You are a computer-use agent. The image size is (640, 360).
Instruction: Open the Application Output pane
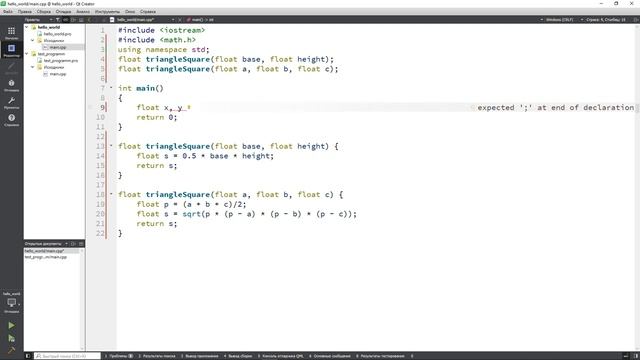pyautogui.click(x=199, y=356)
